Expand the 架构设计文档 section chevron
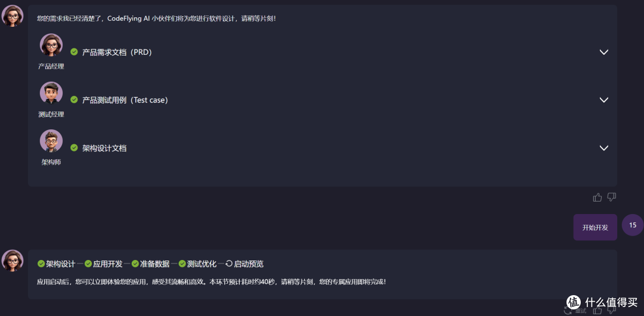 [603, 148]
